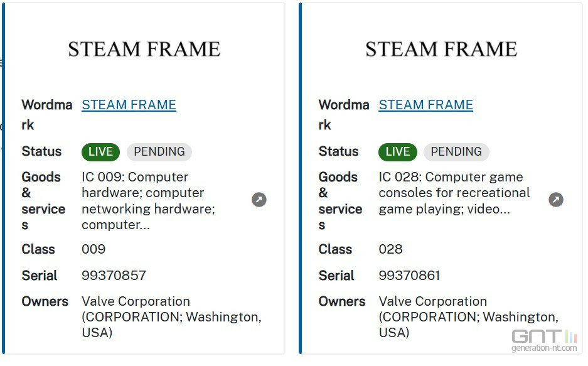The height and width of the screenshot is (366, 588).
Task: Open the Class 028 goods details arrow icon
Action: pos(556,200)
